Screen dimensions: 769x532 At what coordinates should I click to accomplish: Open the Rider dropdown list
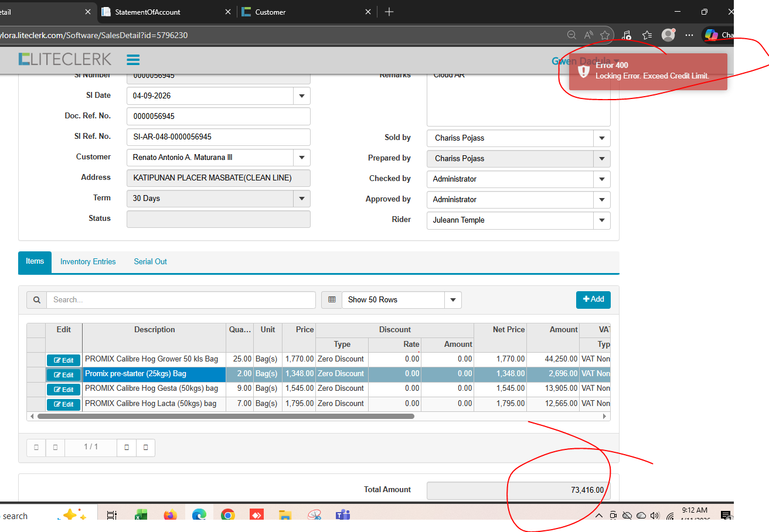(601, 221)
